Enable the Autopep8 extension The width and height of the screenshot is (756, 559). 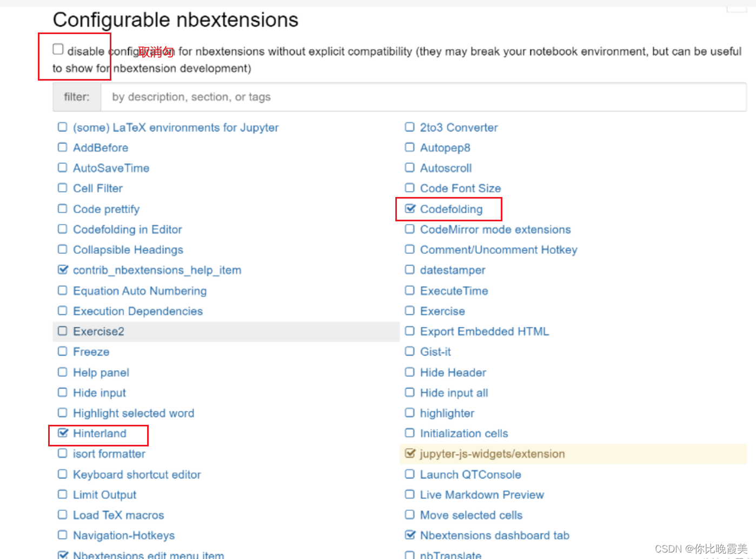pyautogui.click(x=410, y=147)
